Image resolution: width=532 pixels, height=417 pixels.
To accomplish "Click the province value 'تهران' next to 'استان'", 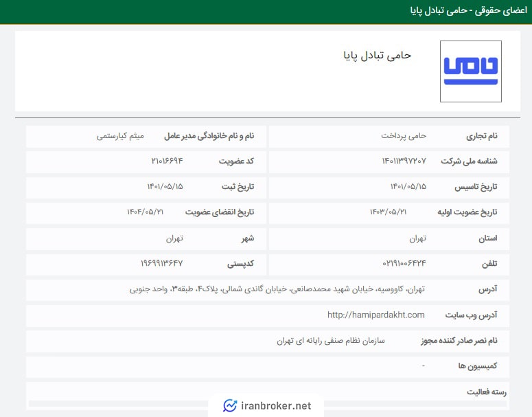I will click(417, 238).
